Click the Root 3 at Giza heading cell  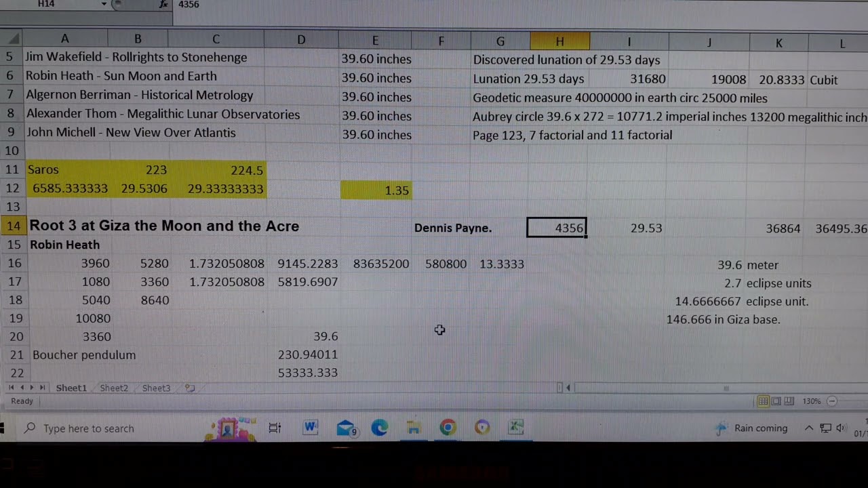(164, 226)
